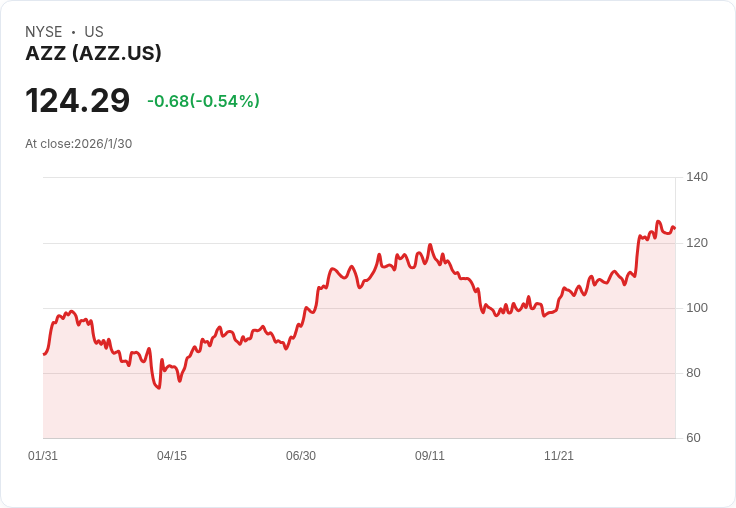Image resolution: width=736 pixels, height=508 pixels.
Task: Click the rightmost end of the price line
Action: coord(675,228)
